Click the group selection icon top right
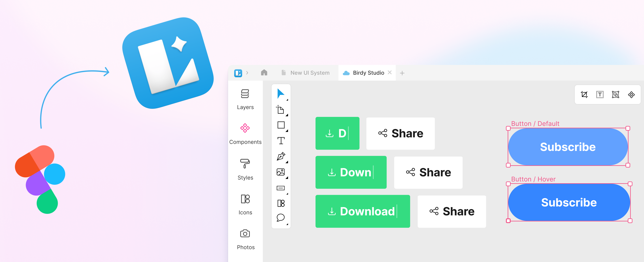Screen dimensions: 644x262 tap(616, 94)
